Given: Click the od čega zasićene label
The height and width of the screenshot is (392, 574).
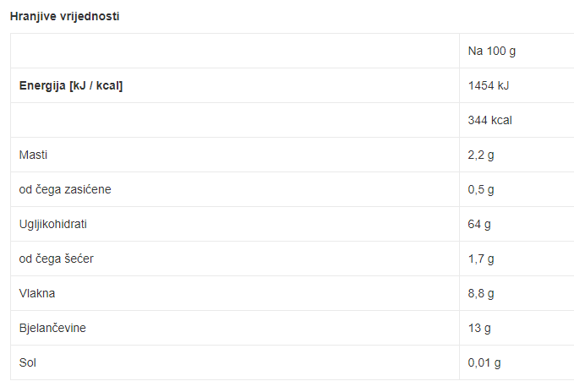Looking at the screenshot, I should click(65, 189).
